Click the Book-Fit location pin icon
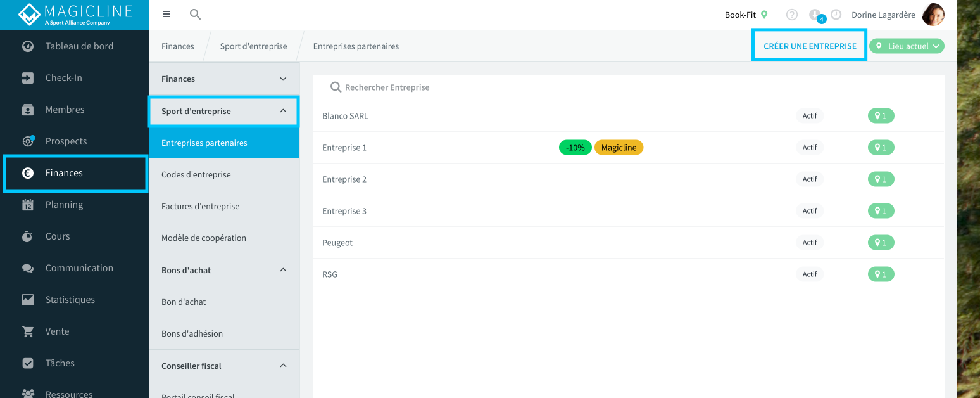This screenshot has height=398, width=980. point(764,15)
